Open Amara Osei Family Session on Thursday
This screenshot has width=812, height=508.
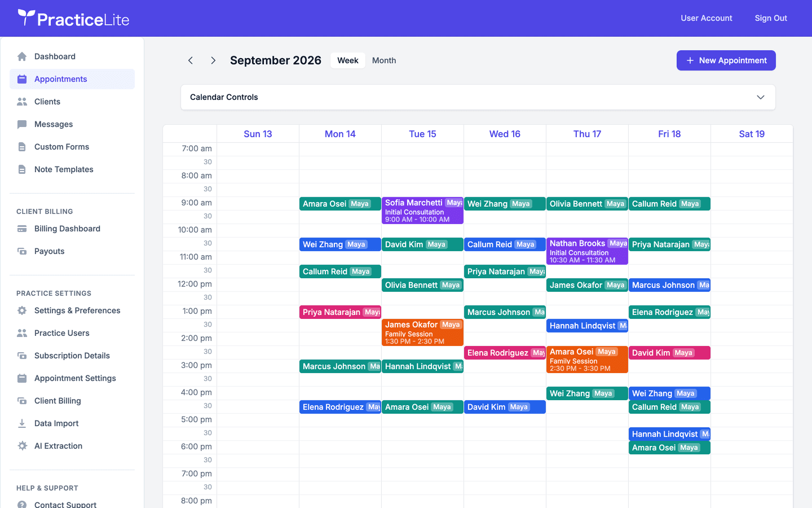click(x=587, y=360)
